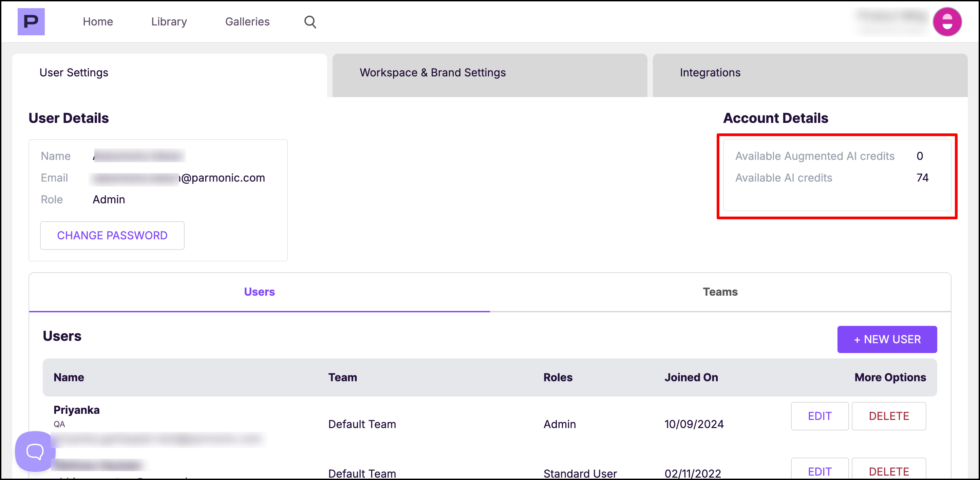Add a user with New User button
The image size is (980, 480).
click(x=886, y=339)
